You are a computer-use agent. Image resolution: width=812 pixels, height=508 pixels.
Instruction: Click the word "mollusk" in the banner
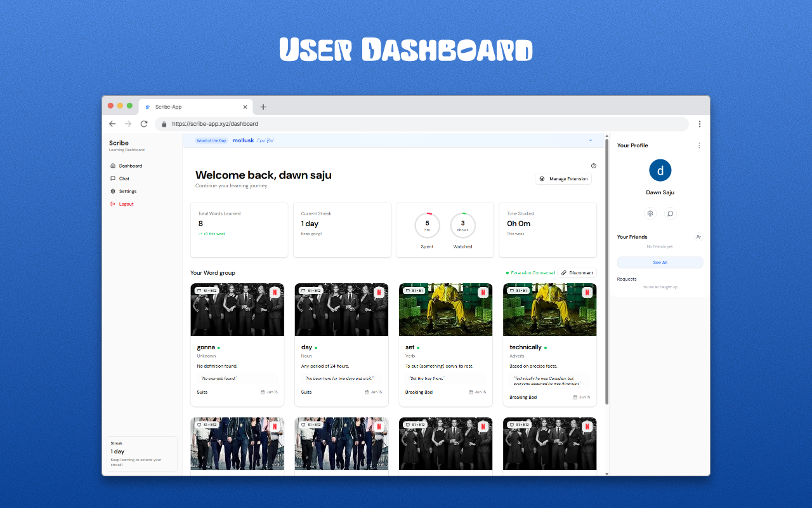tap(243, 140)
